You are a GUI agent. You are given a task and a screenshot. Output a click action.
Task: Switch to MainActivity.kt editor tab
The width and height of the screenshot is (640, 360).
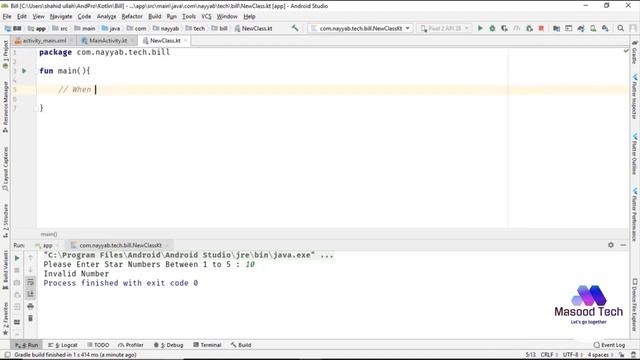pyautogui.click(x=108, y=40)
